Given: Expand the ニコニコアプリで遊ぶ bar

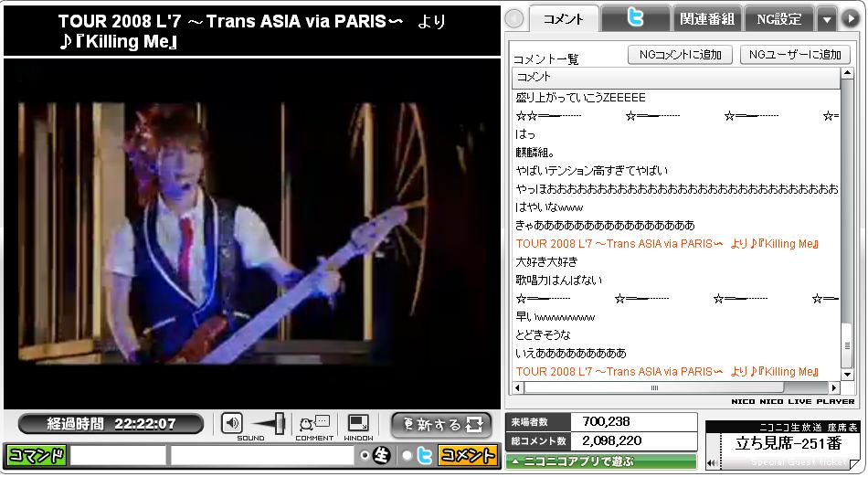Looking at the screenshot, I should click(x=600, y=461).
